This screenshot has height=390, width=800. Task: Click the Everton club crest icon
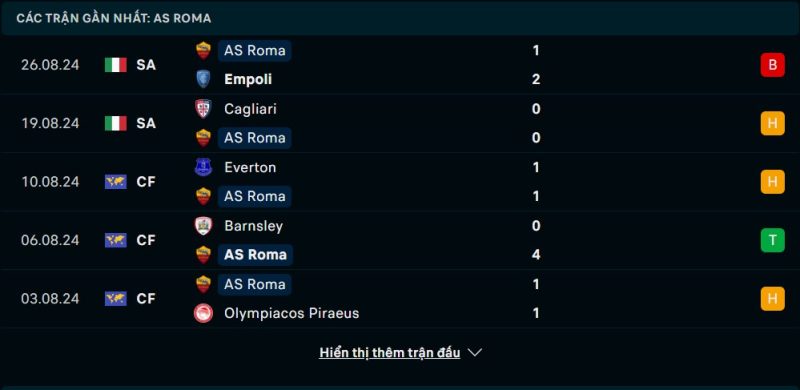(x=204, y=167)
